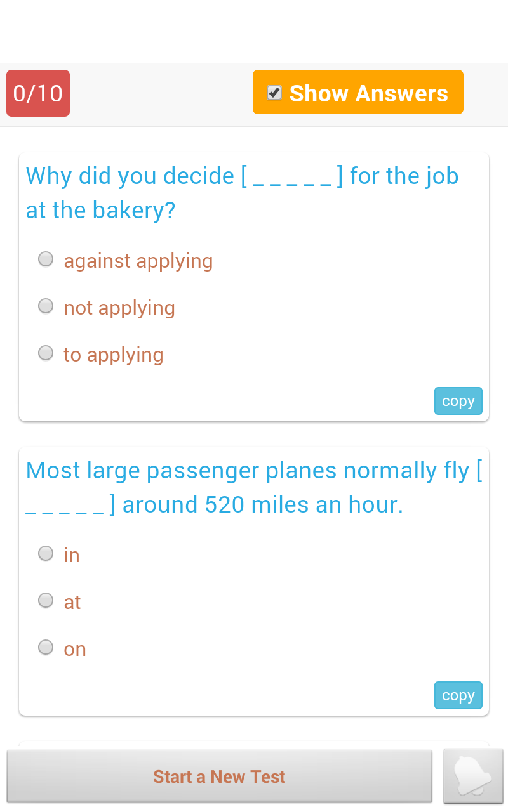
Task: Copy the bakery job question
Action: click(x=458, y=401)
